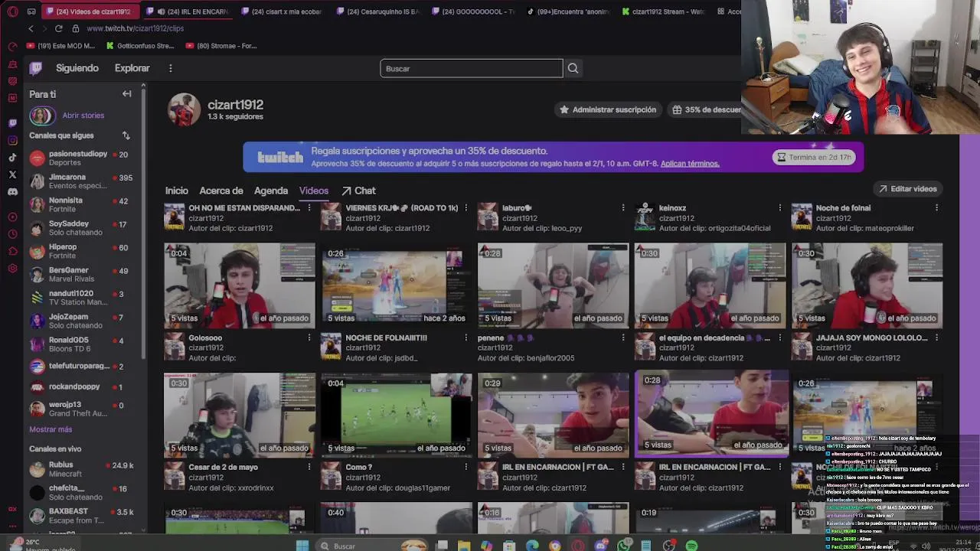Open pasionestudiopy channel avatar
Image resolution: width=980 pixels, height=551 pixels.
coord(37,158)
